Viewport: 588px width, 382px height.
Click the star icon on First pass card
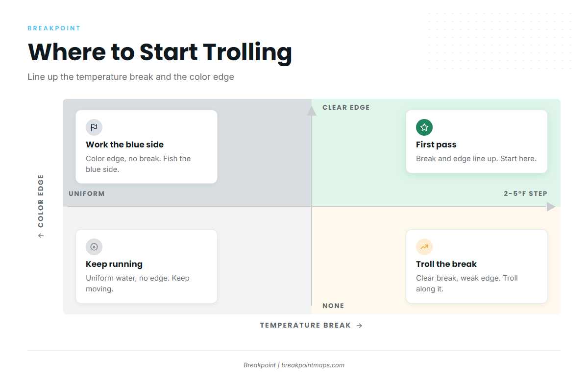(424, 127)
